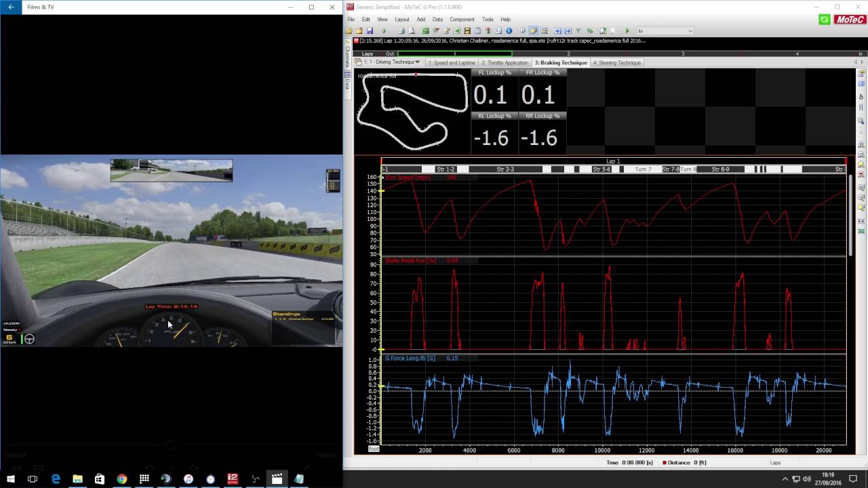Screen dimensions: 868x488
Task: Click the delta icon in right toolbar
Action: [861, 97]
